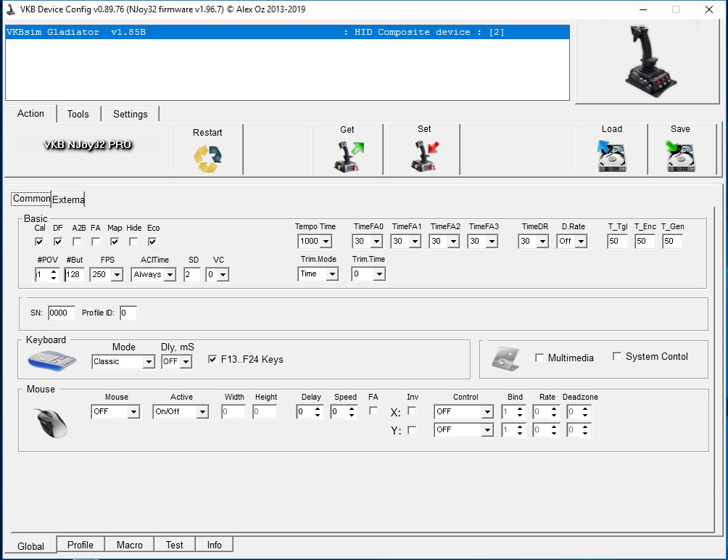
Task: Click the app icon in title bar
Action: pos(11,9)
